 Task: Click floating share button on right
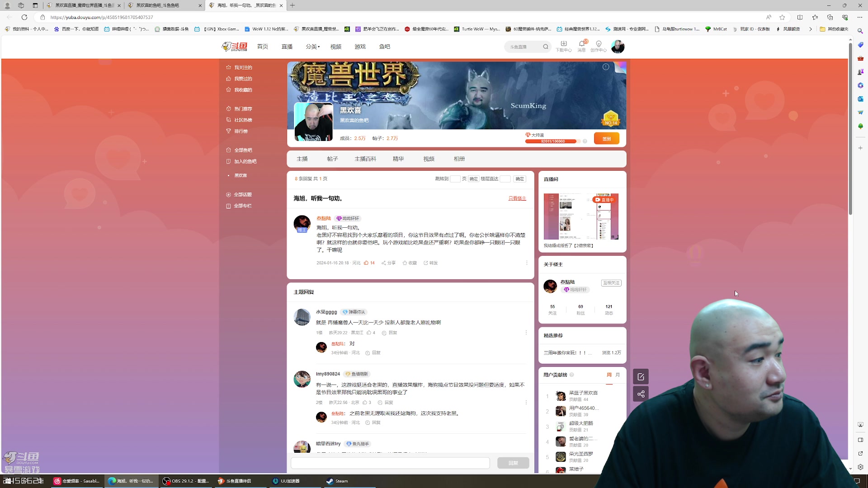tap(641, 394)
